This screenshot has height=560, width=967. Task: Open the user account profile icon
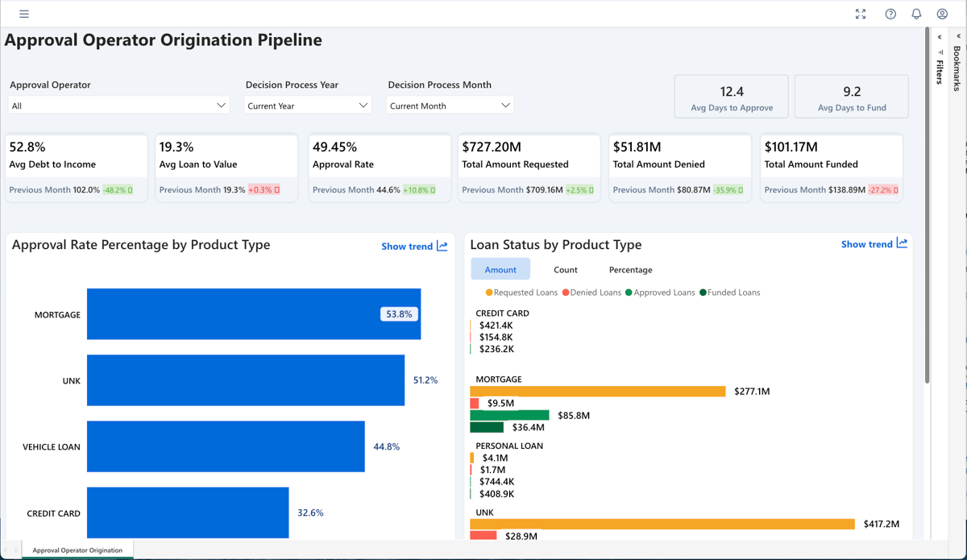pos(942,14)
